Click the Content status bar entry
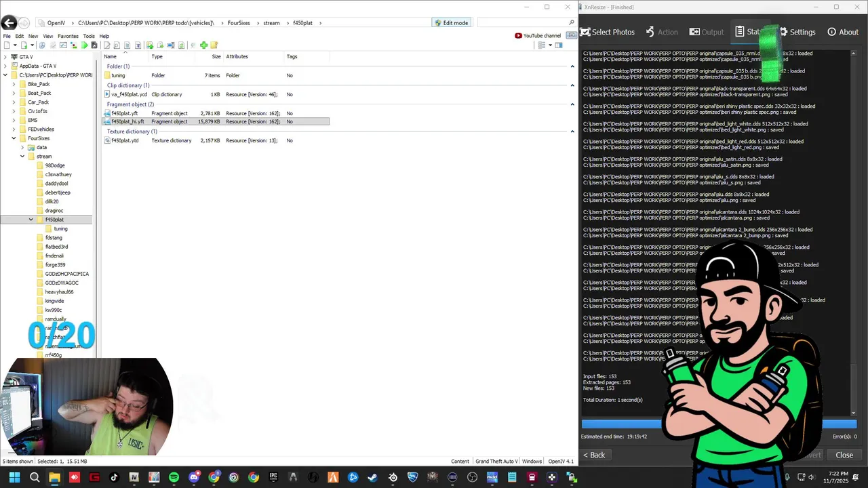 [x=460, y=462]
